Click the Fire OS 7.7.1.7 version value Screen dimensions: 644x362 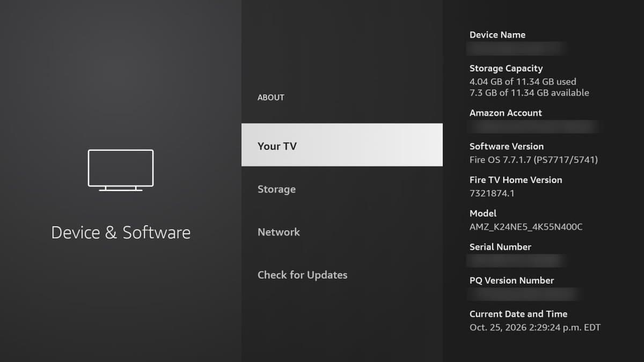click(533, 160)
